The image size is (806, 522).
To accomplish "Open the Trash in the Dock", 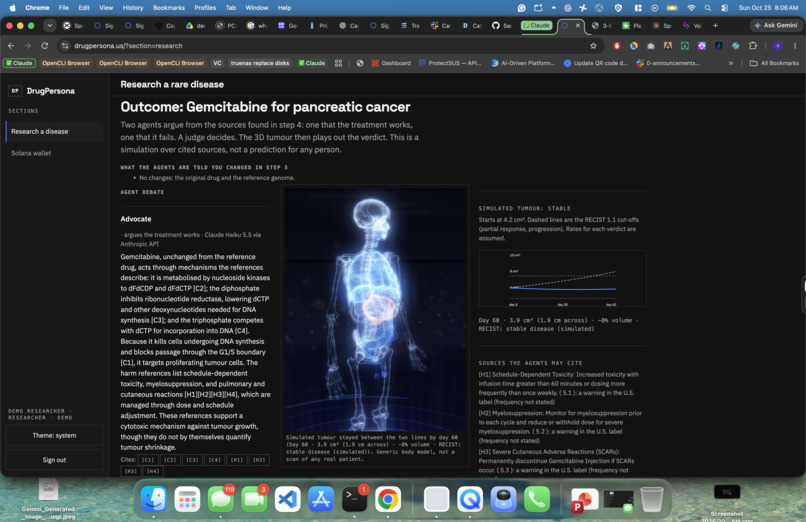I will pyautogui.click(x=651, y=498).
